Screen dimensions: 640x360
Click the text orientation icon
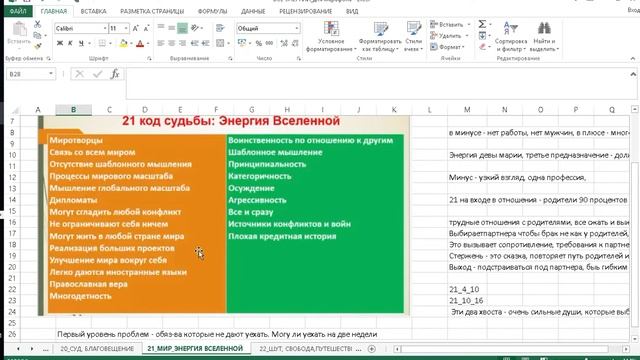pos(195,28)
